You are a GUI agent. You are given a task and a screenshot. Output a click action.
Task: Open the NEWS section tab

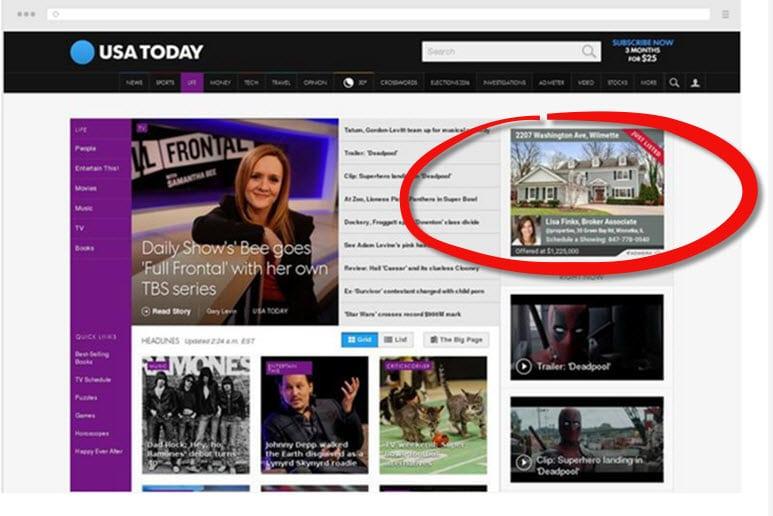134,83
